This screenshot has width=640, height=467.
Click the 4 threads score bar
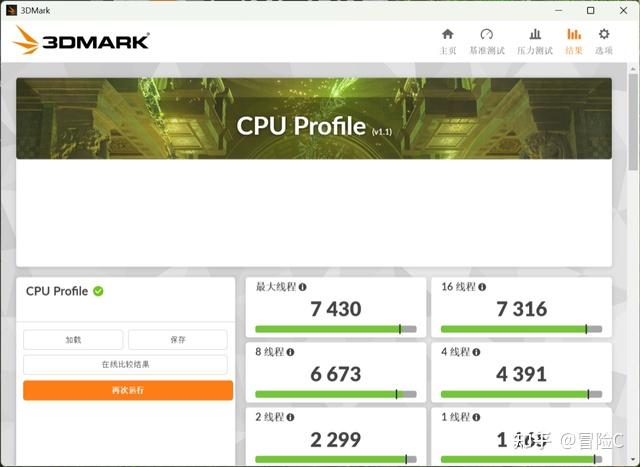(522, 394)
